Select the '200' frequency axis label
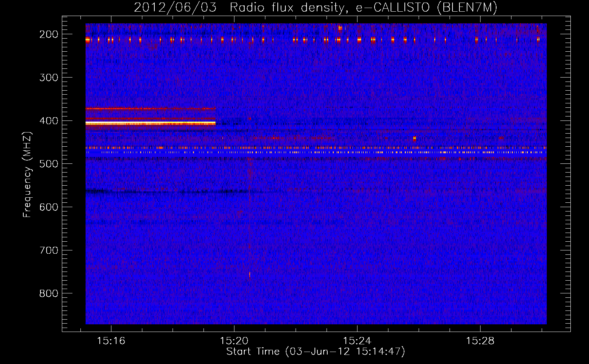Viewport: 589px width, 364px height. [x=49, y=35]
